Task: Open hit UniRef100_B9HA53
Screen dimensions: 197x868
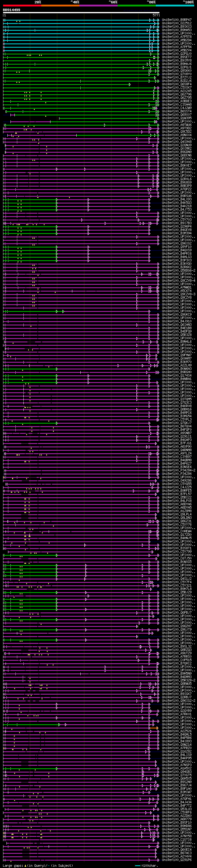Action: [177, 30]
